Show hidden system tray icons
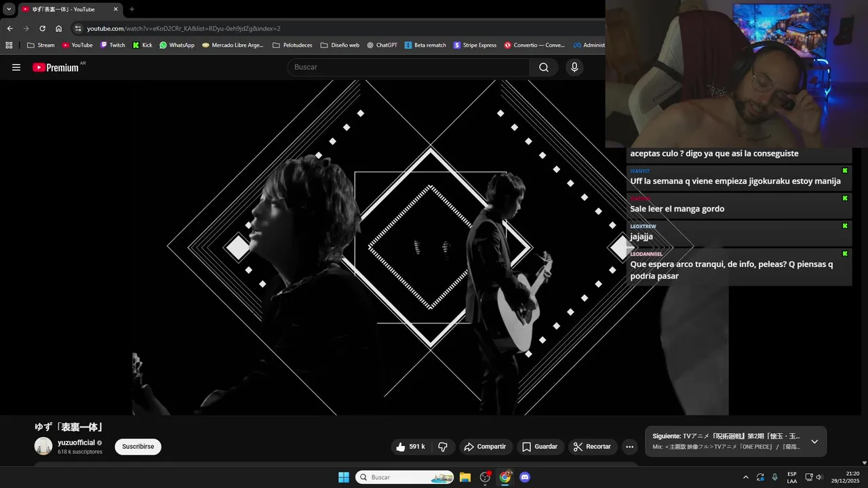The height and width of the screenshot is (488, 868). [x=746, y=477]
